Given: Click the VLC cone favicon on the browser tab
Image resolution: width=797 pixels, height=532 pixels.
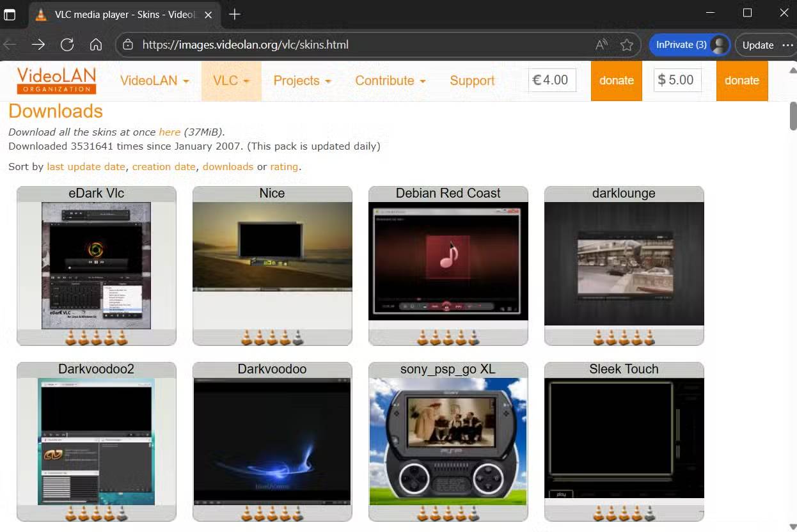Looking at the screenshot, I should [x=41, y=13].
